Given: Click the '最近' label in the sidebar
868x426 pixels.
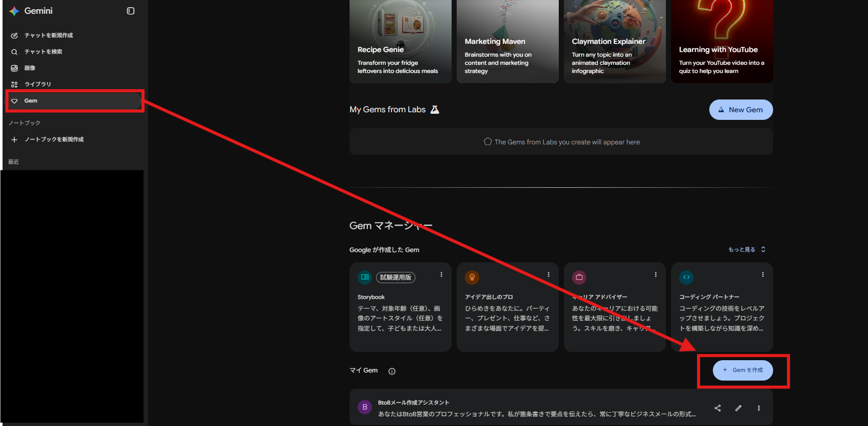Looking at the screenshot, I should [14, 162].
